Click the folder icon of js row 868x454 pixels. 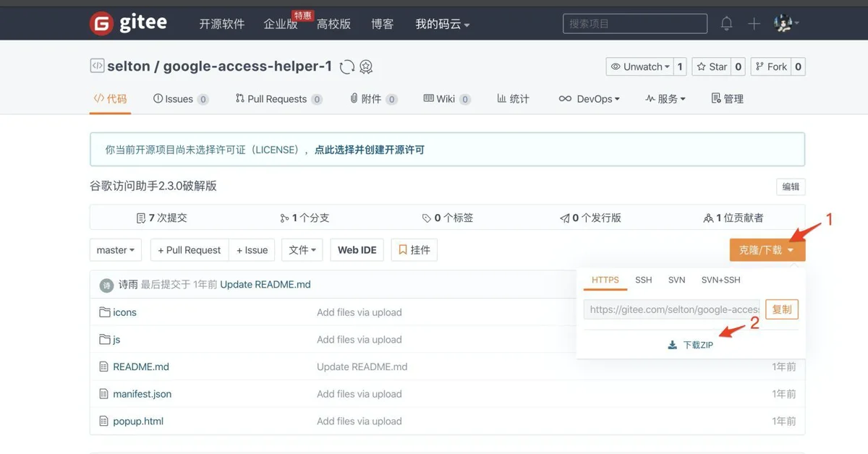tap(104, 339)
